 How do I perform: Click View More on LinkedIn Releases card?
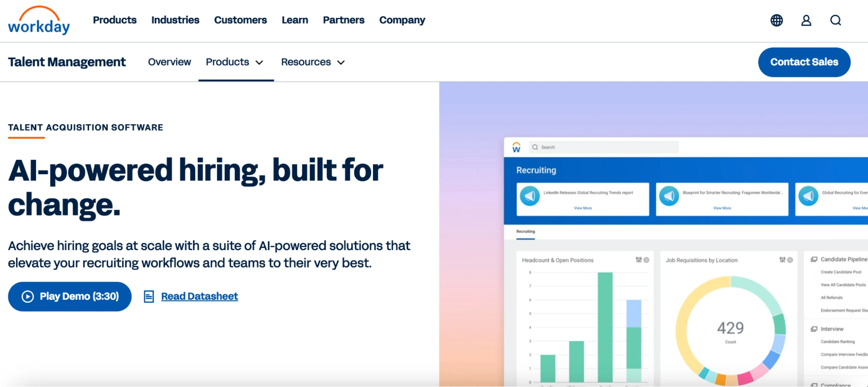tap(583, 208)
